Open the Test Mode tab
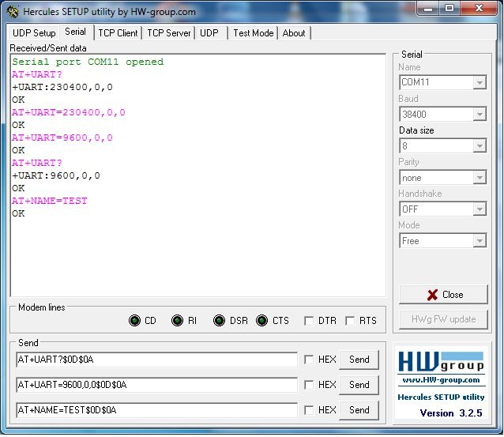Image resolution: width=504 pixels, height=437 pixels. (x=254, y=33)
